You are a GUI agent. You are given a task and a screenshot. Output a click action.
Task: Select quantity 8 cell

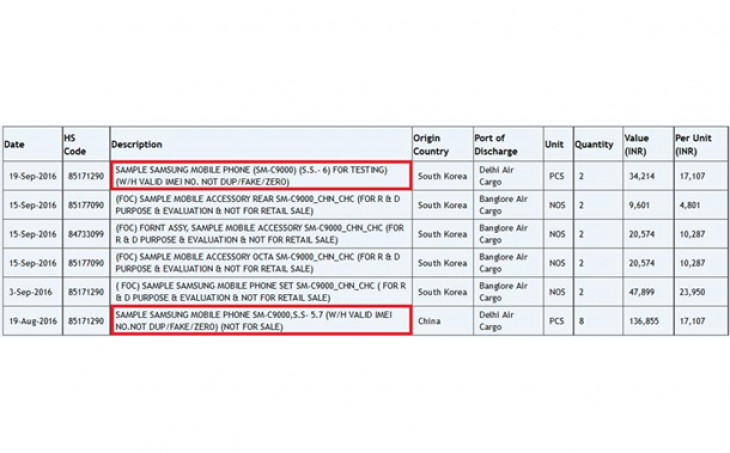[598, 321]
